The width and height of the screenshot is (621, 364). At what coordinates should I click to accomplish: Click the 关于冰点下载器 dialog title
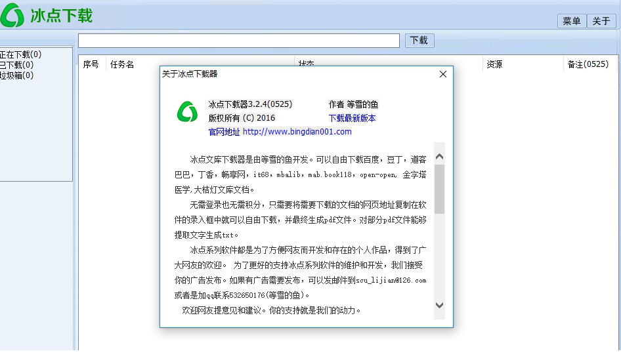point(190,74)
